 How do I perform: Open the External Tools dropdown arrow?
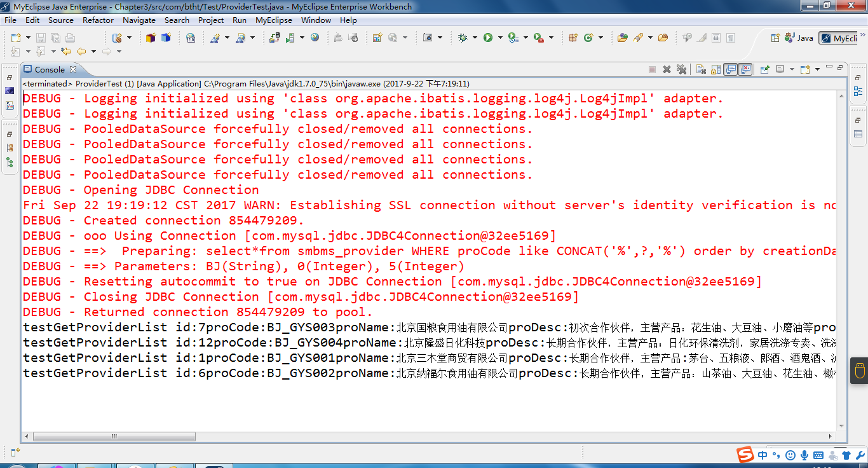(x=551, y=38)
